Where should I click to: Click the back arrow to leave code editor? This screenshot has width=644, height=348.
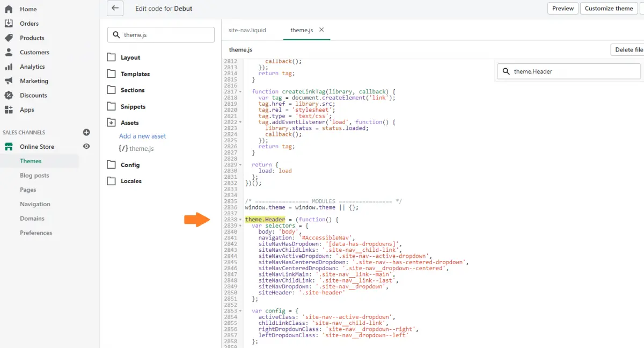click(x=115, y=8)
